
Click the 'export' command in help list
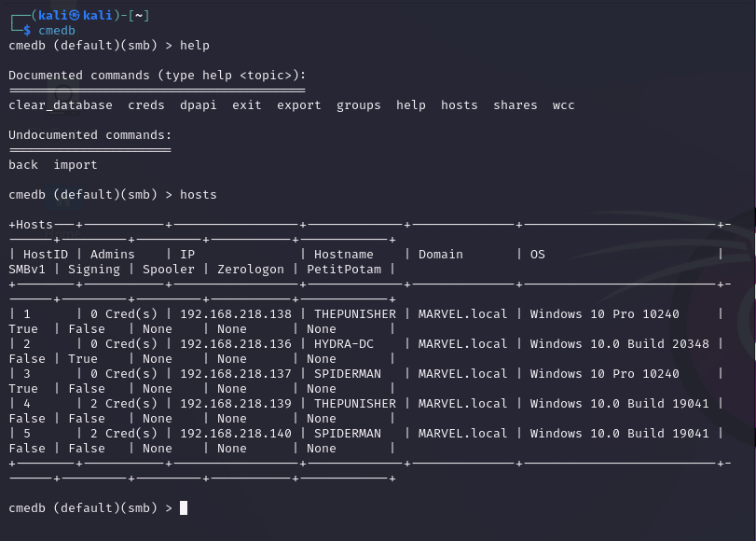tap(299, 105)
